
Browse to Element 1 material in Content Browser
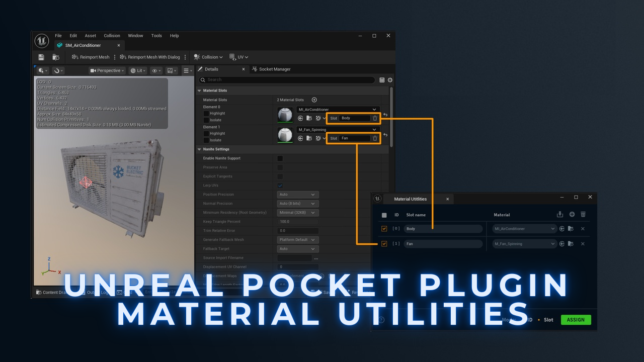point(309,138)
